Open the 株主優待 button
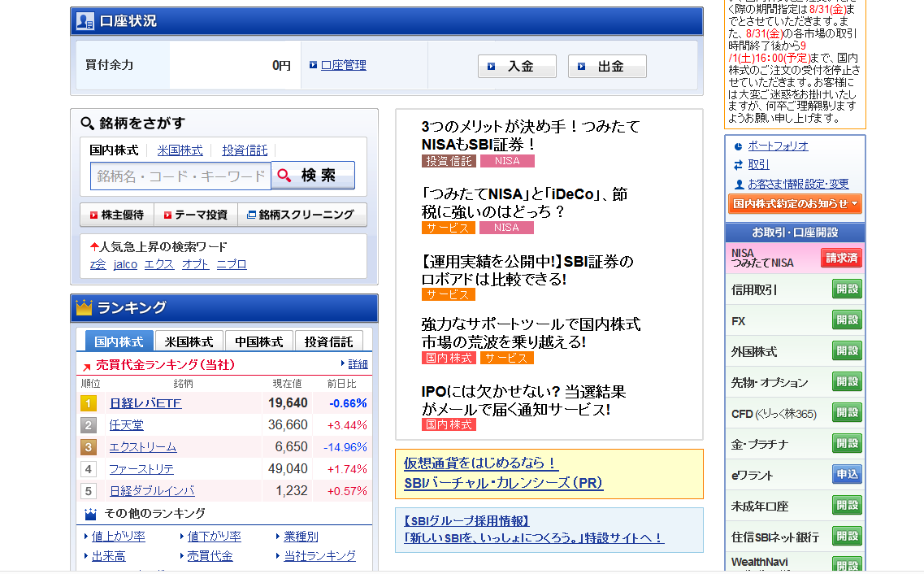This screenshot has height=574, width=924. pyautogui.click(x=117, y=215)
